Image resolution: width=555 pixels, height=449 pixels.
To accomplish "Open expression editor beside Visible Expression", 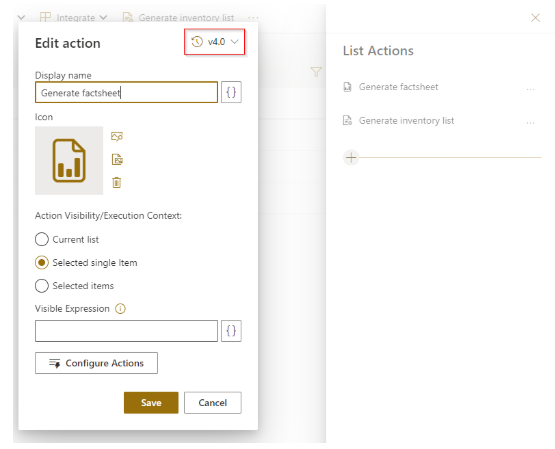I will pyautogui.click(x=231, y=331).
